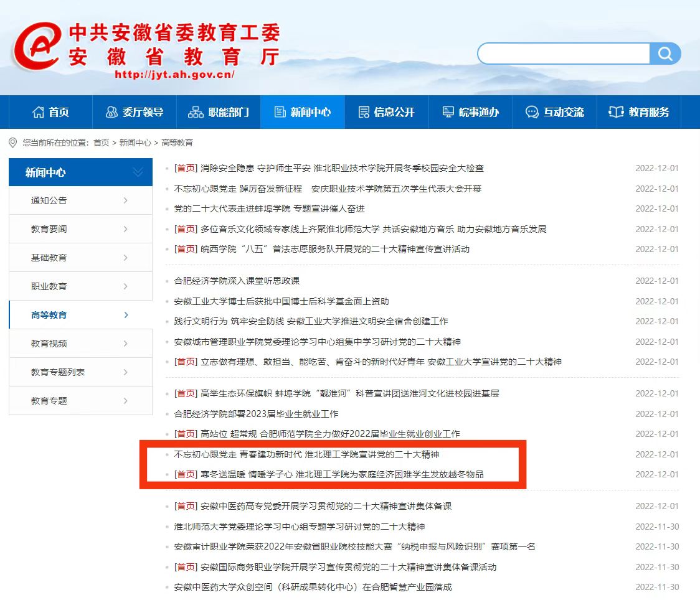Select 基础教育 in the sidebar menu
700x600 pixels.
click(49, 258)
